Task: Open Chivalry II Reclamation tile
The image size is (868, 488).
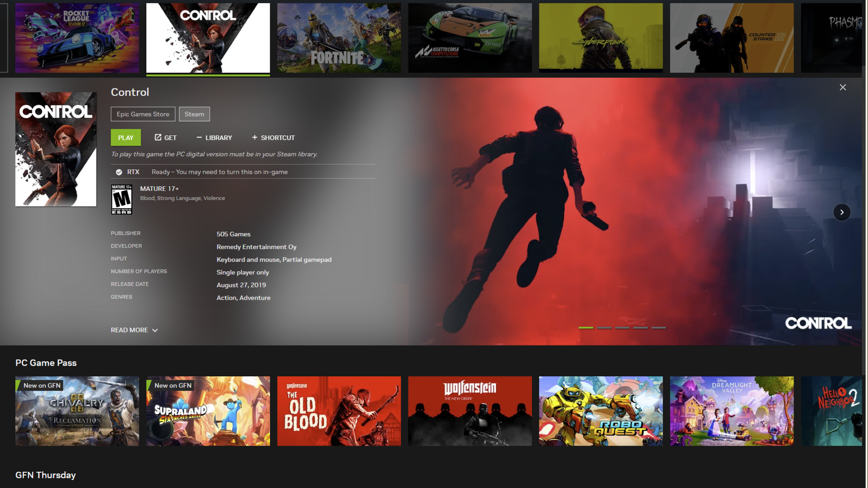Action: coord(77,411)
